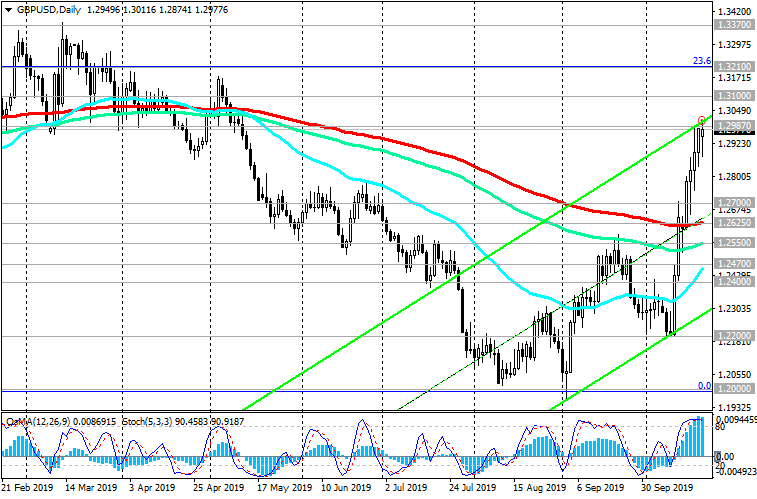The width and height of the screenshot is (757, 499).
Task: Click the 1.29230 axis price
Action: [735, 144]
